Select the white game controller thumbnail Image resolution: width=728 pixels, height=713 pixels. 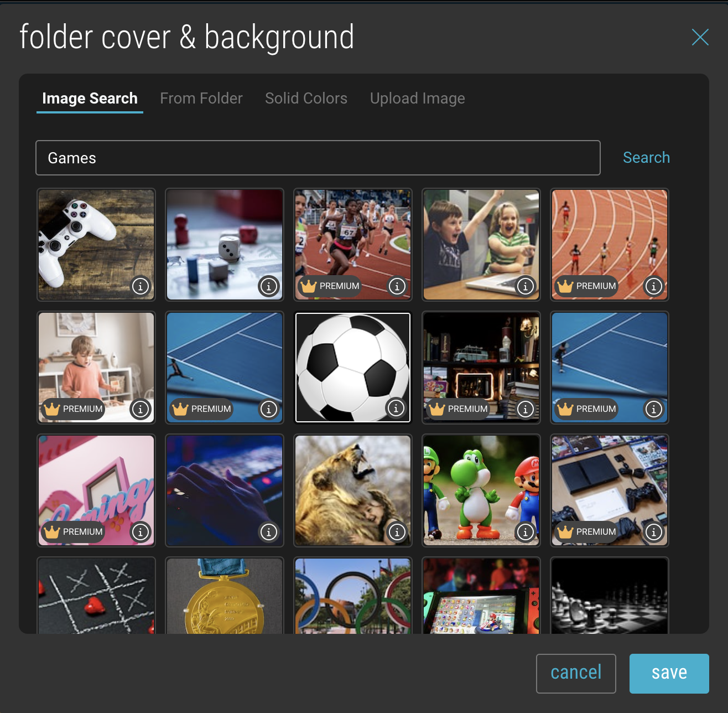point(96,245)
